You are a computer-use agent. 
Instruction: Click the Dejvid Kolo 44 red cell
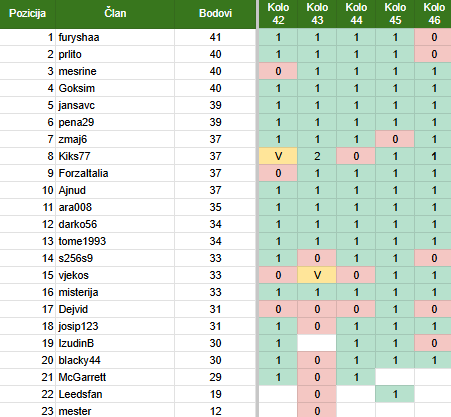tap(356, 309)
